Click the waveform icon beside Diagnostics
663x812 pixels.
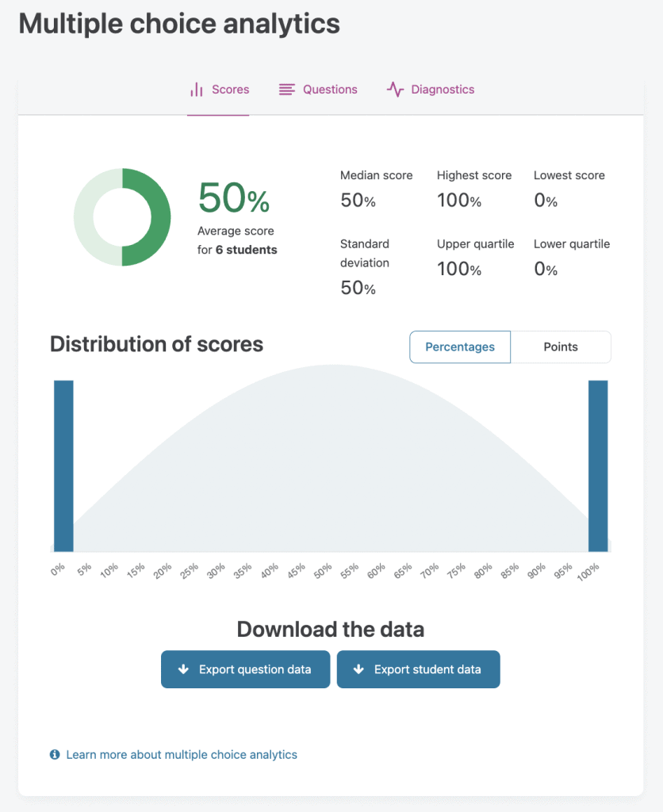(394, 89)
